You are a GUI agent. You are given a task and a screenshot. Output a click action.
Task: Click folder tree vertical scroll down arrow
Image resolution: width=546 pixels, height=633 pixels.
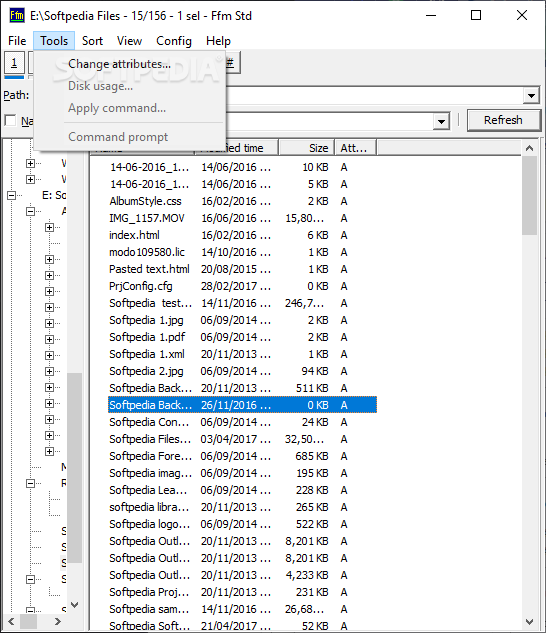(75, 605)
